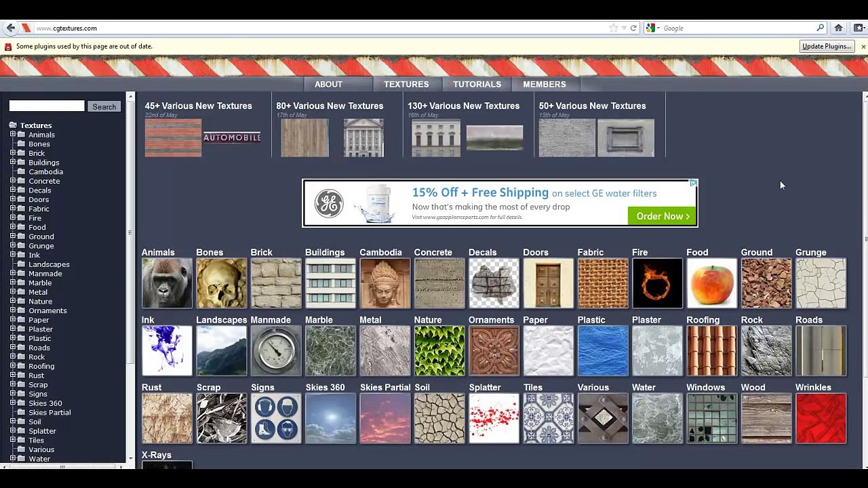Viewport: 868px width, 488px height.
Task: Click the Update Plugins button
Action: 827,46
